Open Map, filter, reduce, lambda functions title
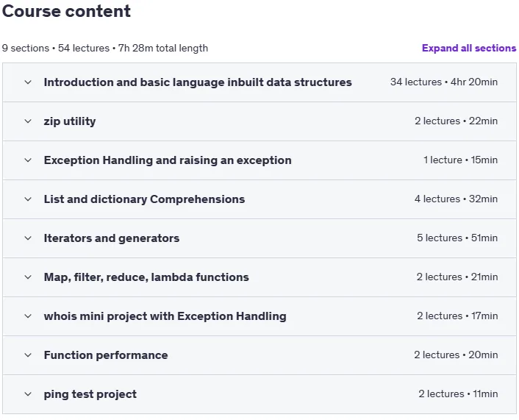 146,277
